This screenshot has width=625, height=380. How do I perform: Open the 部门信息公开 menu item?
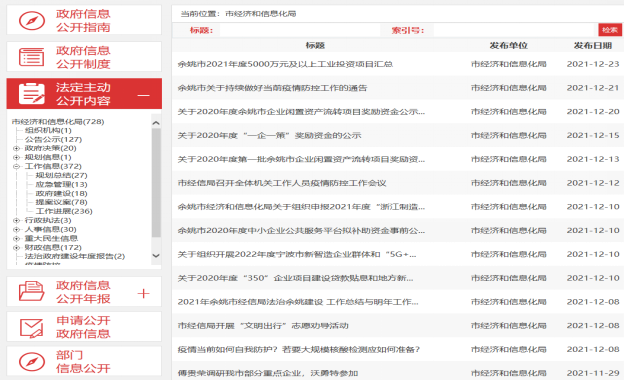pyautogui.click(x=84, y=361)
